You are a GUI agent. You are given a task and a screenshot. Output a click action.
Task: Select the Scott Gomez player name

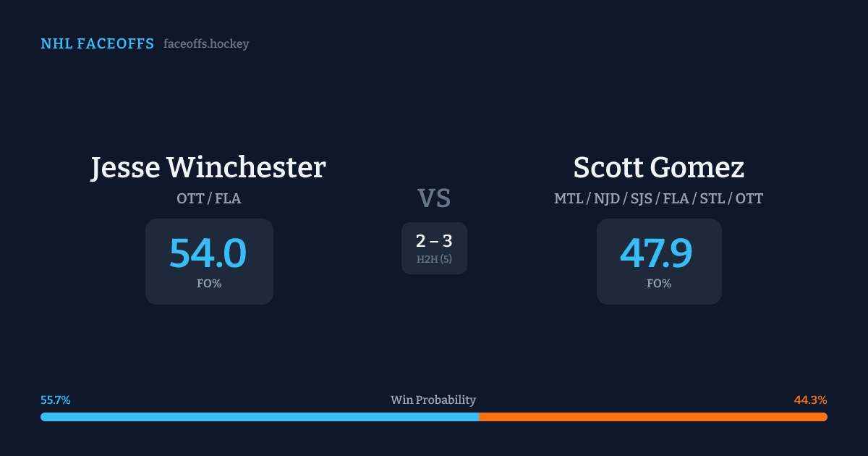(x=658, y=168)
